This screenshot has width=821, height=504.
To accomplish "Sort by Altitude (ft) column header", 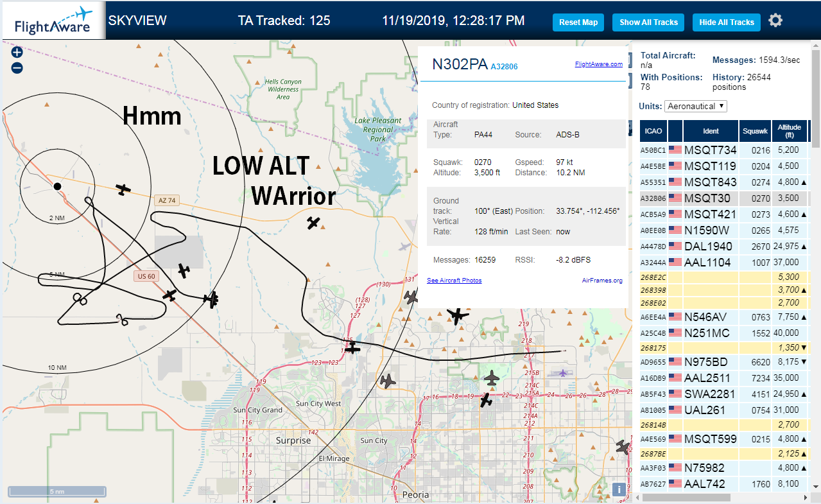I will pyautogui.click(x=790, y=131).
